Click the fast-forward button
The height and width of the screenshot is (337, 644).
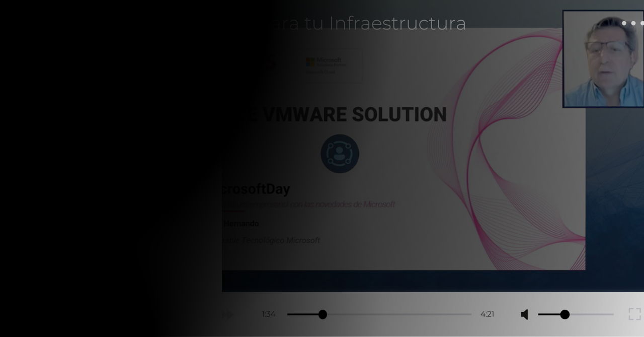pos(227,315)
